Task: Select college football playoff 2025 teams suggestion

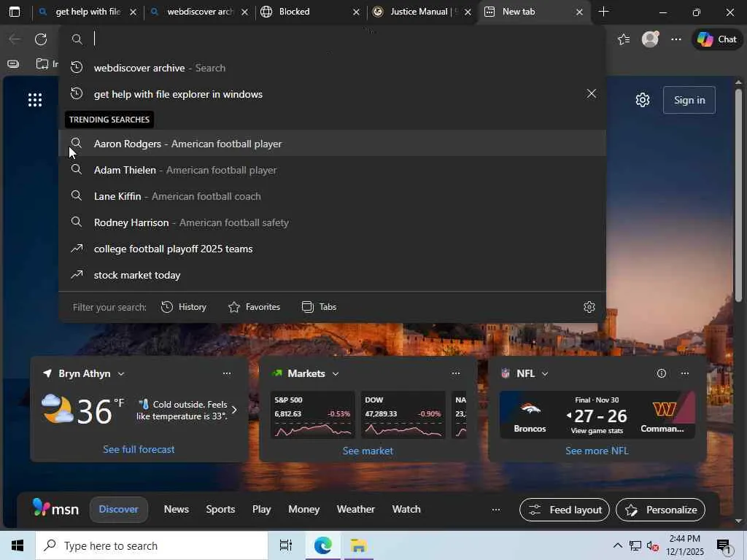Action: coord(332,249)
